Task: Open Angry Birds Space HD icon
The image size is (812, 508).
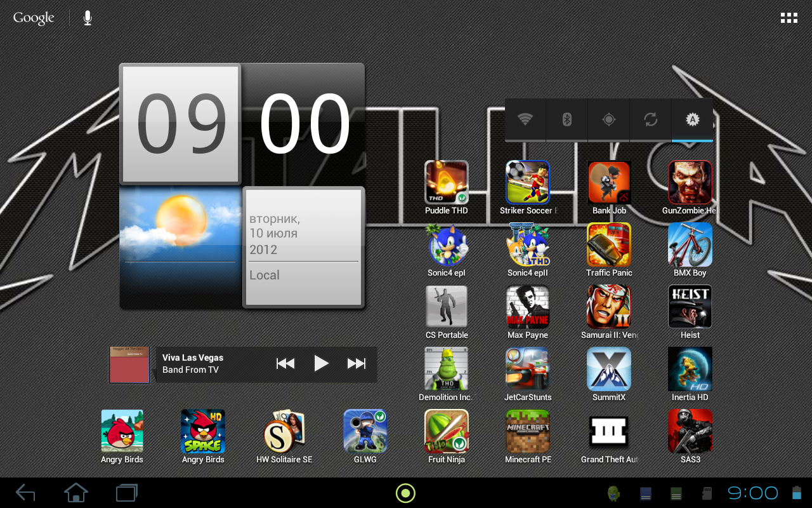Action: 203,431
